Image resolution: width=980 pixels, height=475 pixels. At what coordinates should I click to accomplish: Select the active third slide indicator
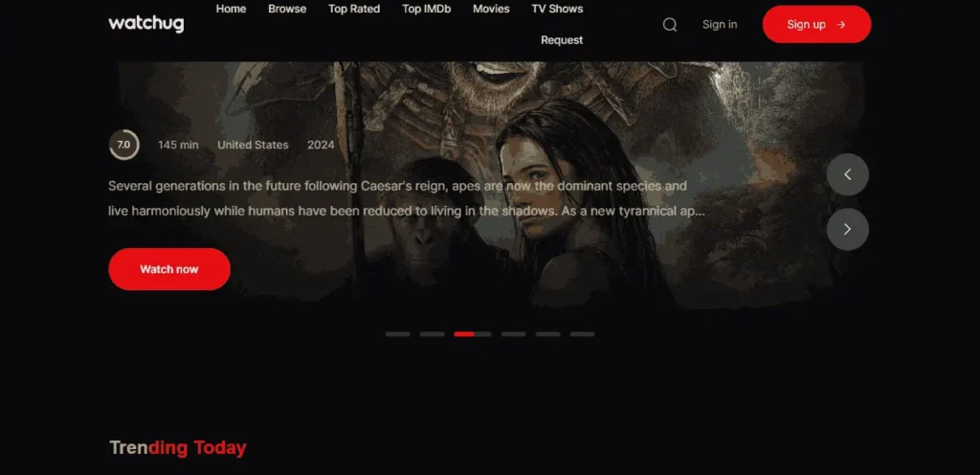point(473,334)
